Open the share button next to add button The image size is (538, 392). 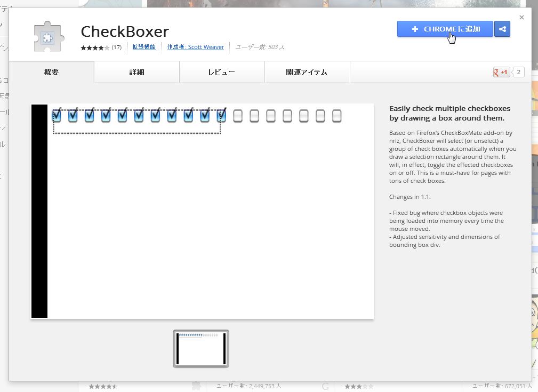coord(502,29)
